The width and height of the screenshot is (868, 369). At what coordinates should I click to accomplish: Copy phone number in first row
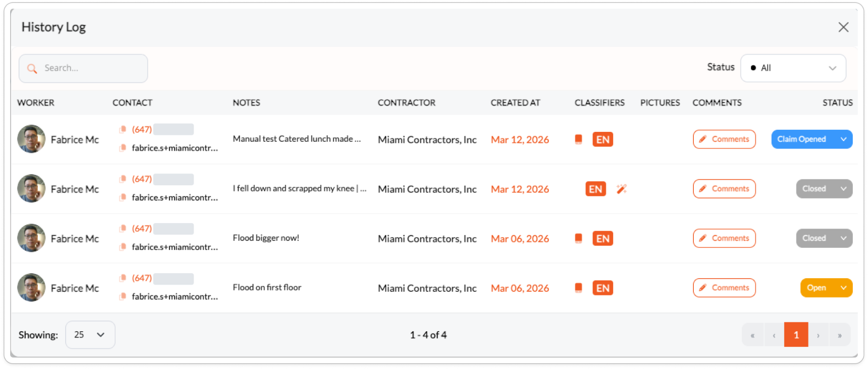click(x=123, y=129)
